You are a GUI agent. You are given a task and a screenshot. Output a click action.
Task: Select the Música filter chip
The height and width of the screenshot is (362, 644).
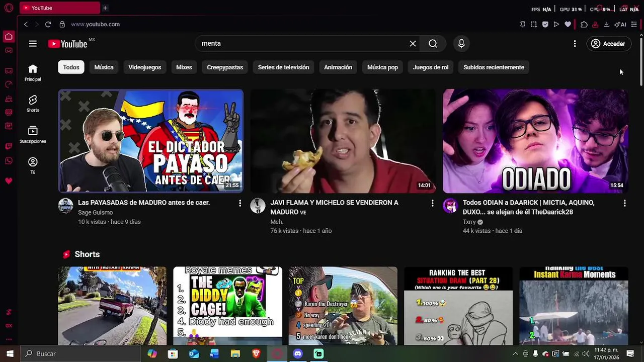[x=104, y=67]
